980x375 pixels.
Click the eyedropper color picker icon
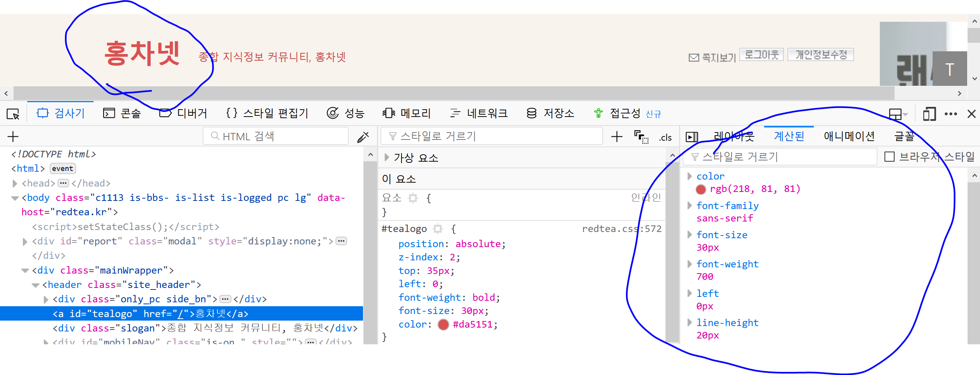point(363,137)
